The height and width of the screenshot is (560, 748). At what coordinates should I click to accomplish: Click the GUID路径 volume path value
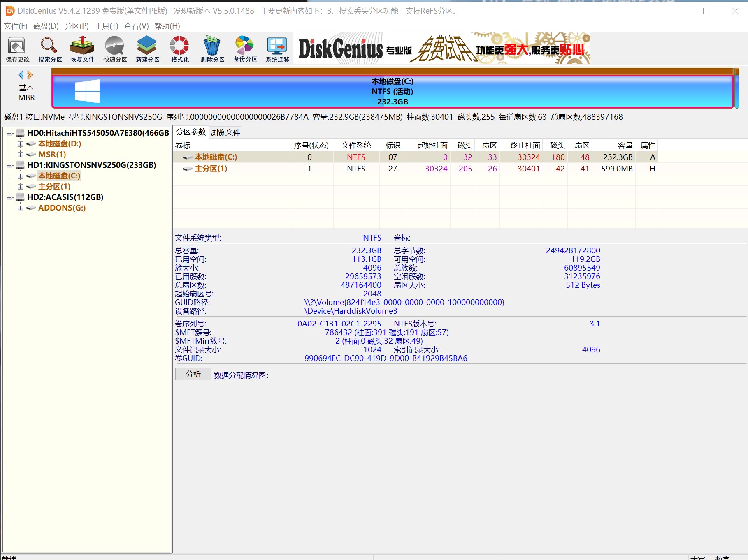(x=404, y=302)
